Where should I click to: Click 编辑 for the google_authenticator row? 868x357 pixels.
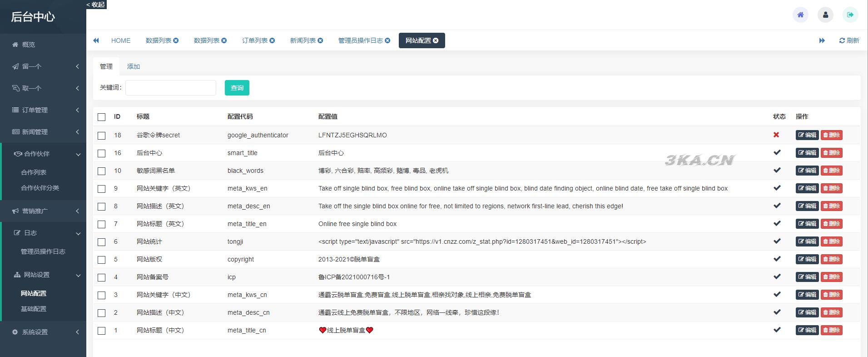point(807,135)
